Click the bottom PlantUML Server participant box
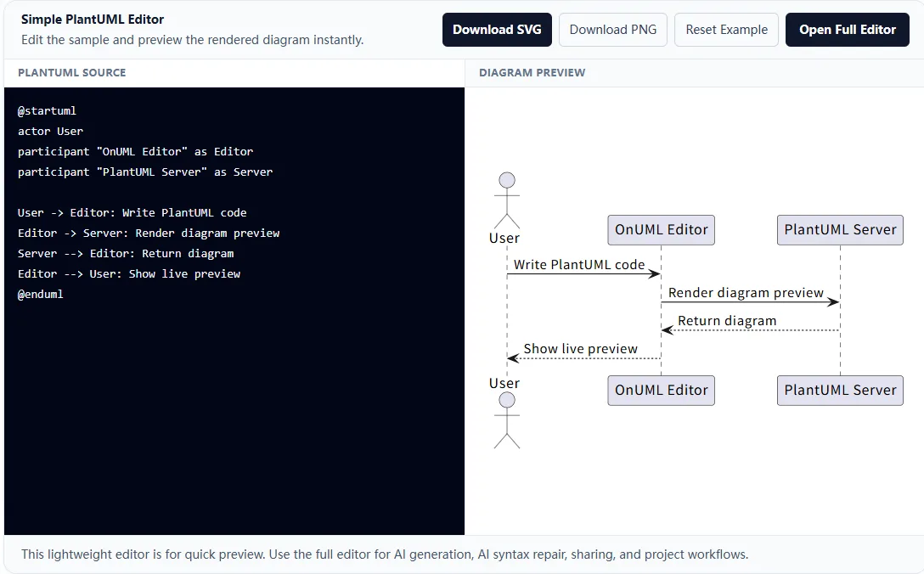The width and height of the screenshot is (924, 574). tap(840, 390)
